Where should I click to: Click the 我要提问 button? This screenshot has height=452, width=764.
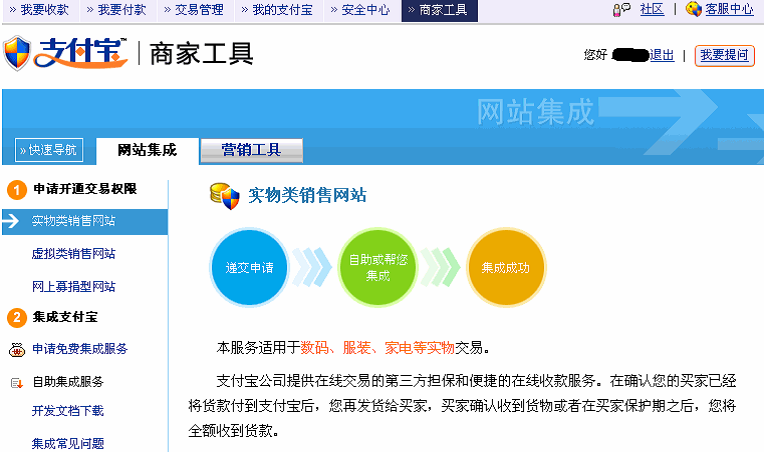pos(725,56)
